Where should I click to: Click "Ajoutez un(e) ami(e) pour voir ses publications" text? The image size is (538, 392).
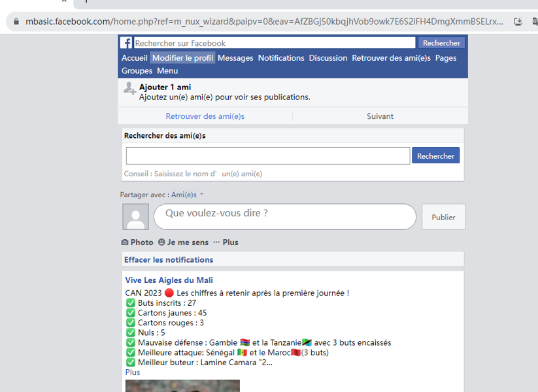point(224,97)
